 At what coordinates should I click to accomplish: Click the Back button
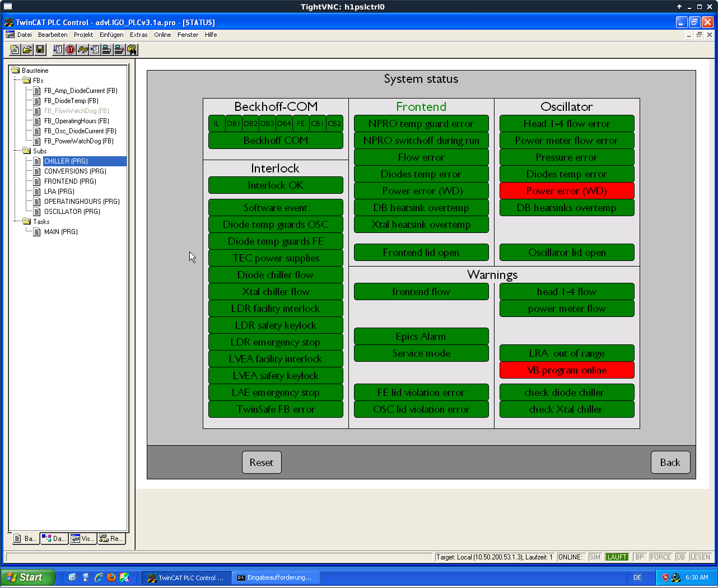point(670,463)
